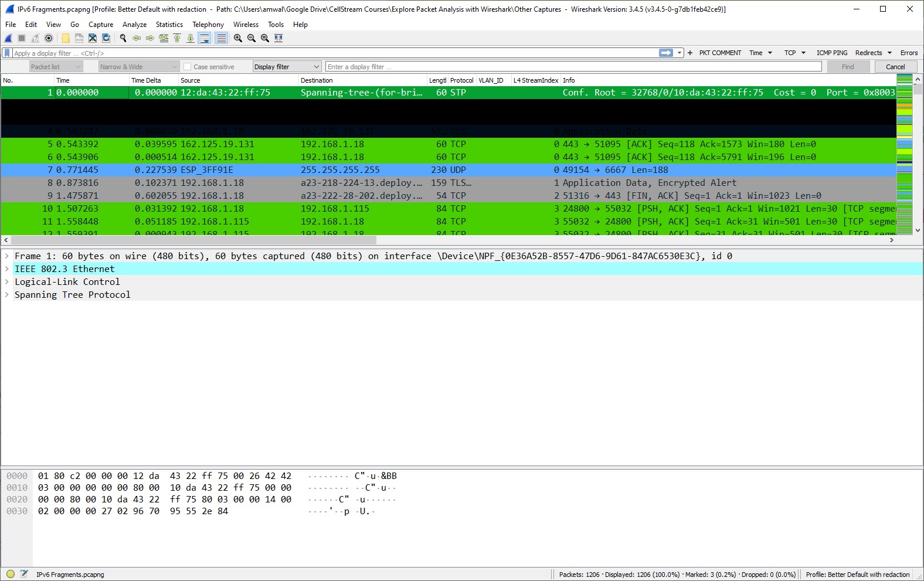The width and height of the screenshot is (924, 581).
Task: Click the display filter bookmark icon
Action: point(7,53)
